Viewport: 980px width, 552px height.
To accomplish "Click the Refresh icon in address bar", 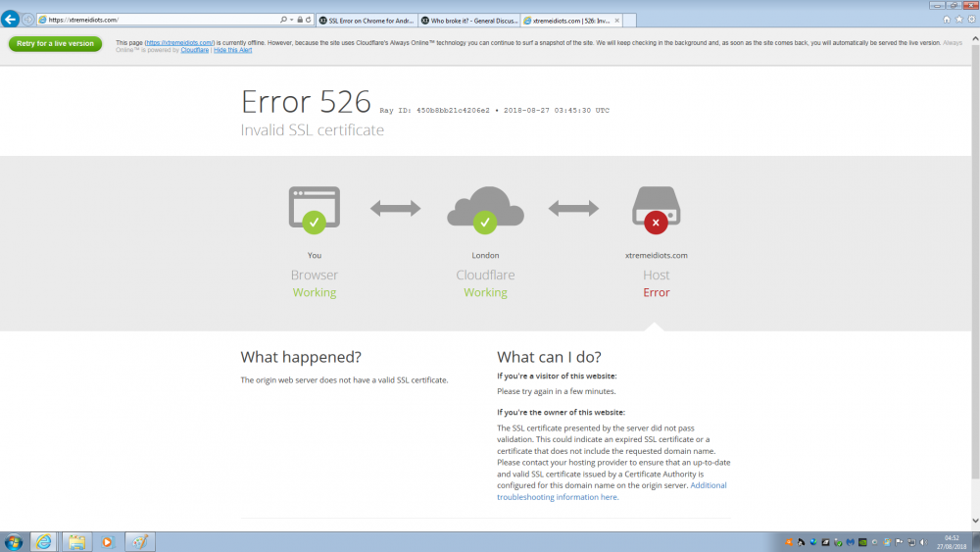I will 309,20.
